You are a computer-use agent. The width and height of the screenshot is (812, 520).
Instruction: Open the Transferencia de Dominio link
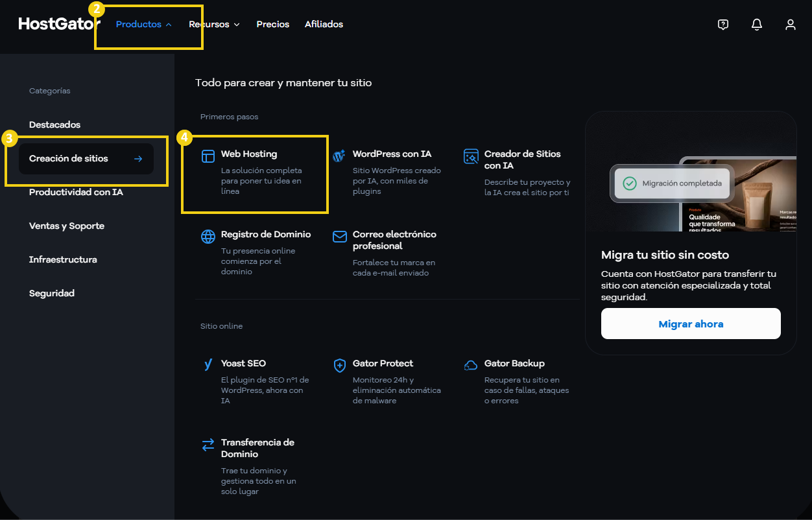257,448
